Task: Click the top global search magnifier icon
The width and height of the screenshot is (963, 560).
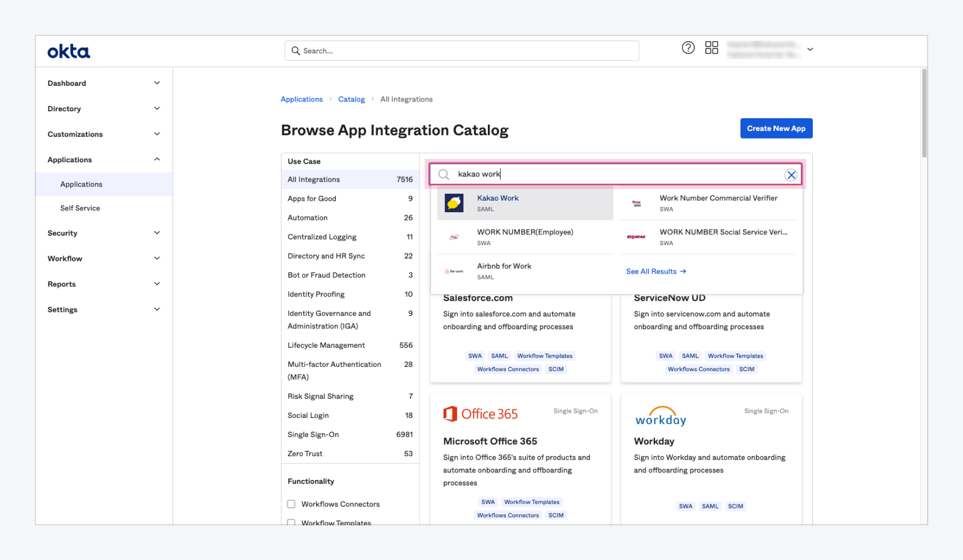Action: click(x=296, y=51)
